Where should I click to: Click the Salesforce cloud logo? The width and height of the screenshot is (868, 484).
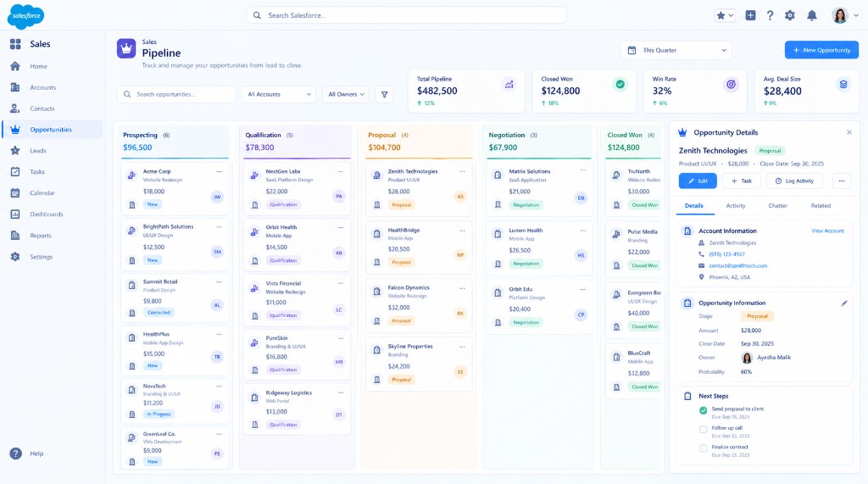[25, 15]
